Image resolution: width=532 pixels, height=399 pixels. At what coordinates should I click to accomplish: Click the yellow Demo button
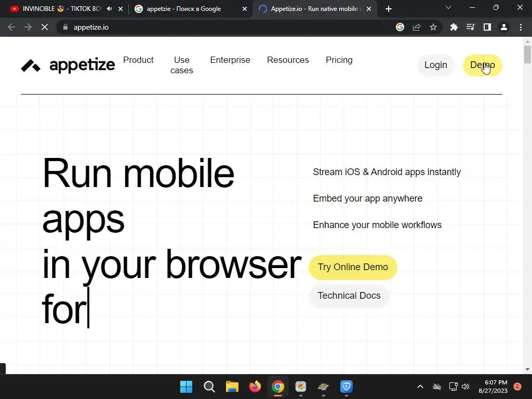pos(482,65)
